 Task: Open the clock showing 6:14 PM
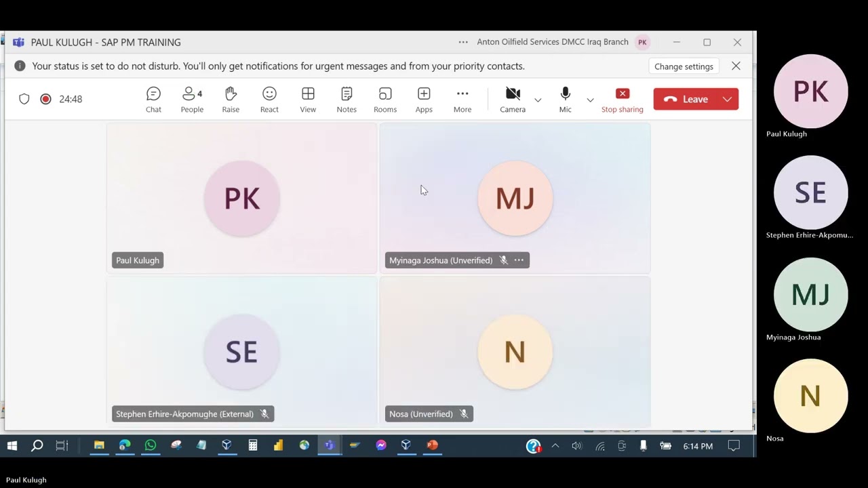click(698, 446)
